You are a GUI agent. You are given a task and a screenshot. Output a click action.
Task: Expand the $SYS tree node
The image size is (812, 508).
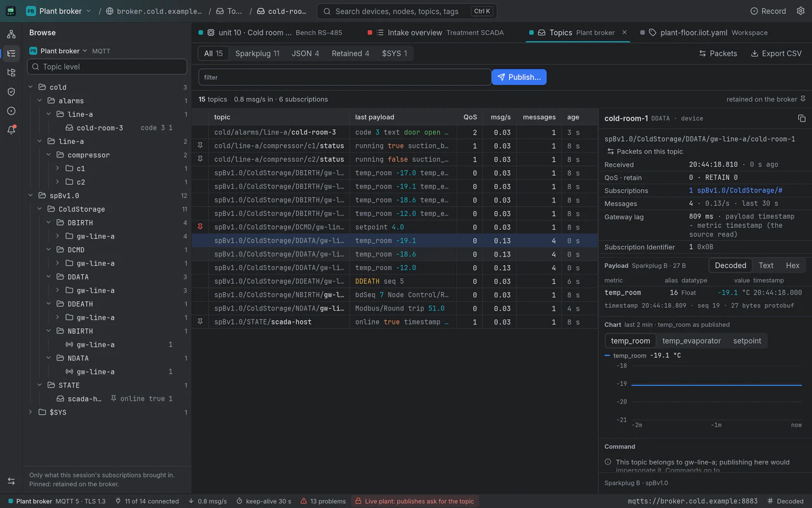click(30, 412)
